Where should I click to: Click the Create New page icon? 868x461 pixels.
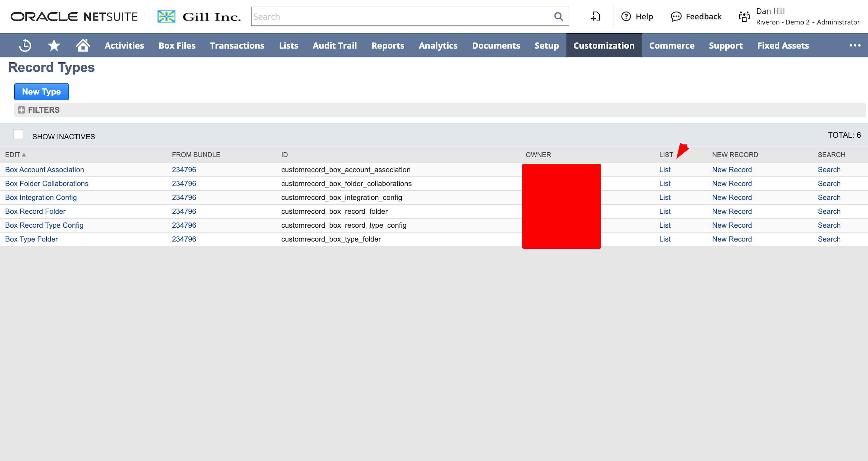(x=595, y=16)
